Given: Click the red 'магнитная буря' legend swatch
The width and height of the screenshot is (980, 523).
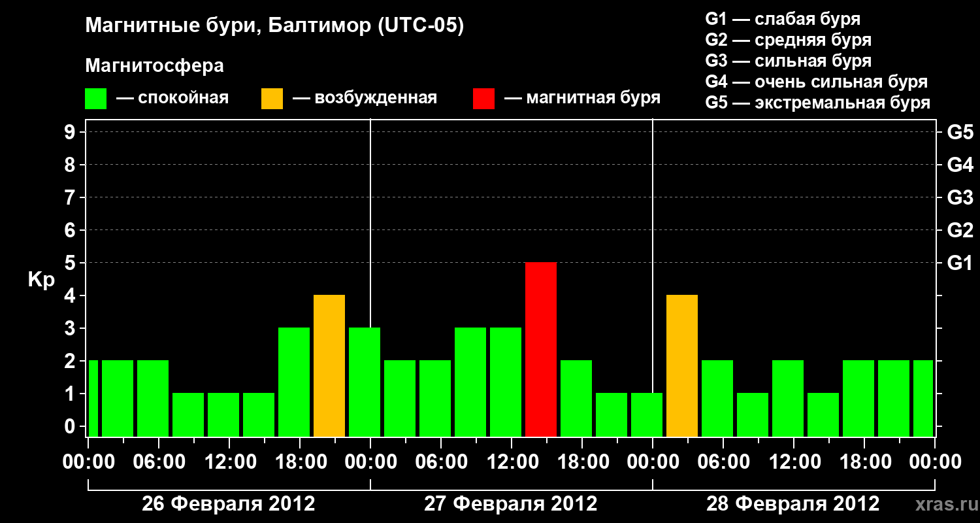Looking at the screenshot, I should click(483, 99).
